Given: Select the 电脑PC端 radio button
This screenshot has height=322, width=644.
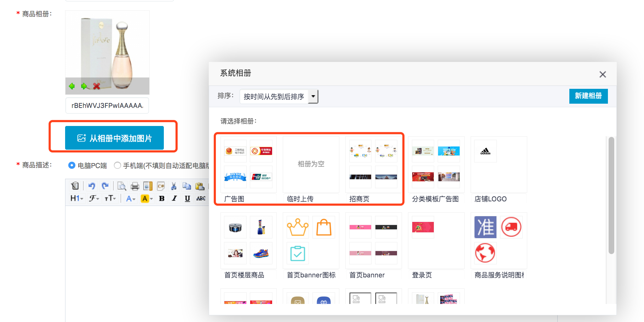Looking at the screenshot, I should 72,165.
